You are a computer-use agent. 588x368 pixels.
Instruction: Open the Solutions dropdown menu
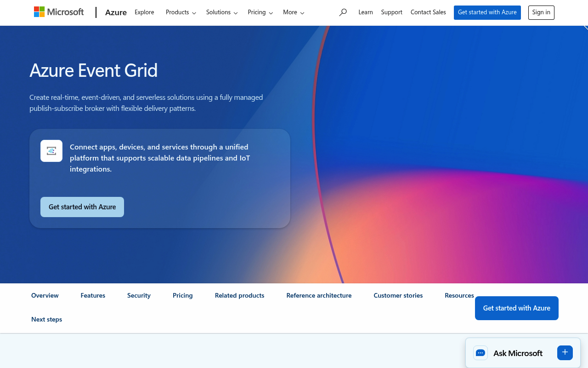tap(222, 12)
